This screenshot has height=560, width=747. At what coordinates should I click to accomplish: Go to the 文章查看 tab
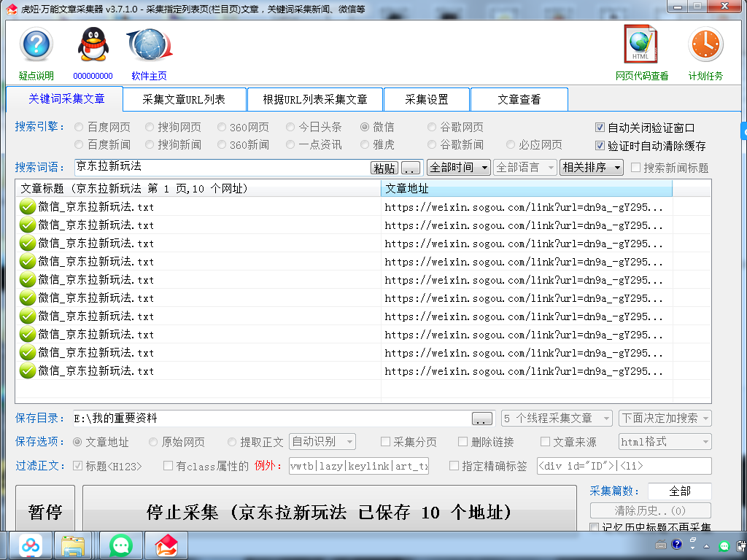519,99
